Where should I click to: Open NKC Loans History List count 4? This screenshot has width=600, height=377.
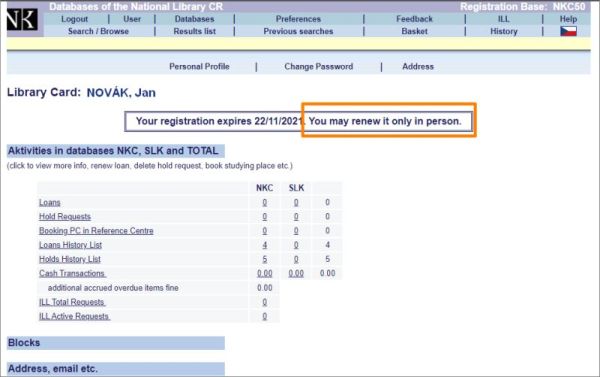tap(265, 245)
